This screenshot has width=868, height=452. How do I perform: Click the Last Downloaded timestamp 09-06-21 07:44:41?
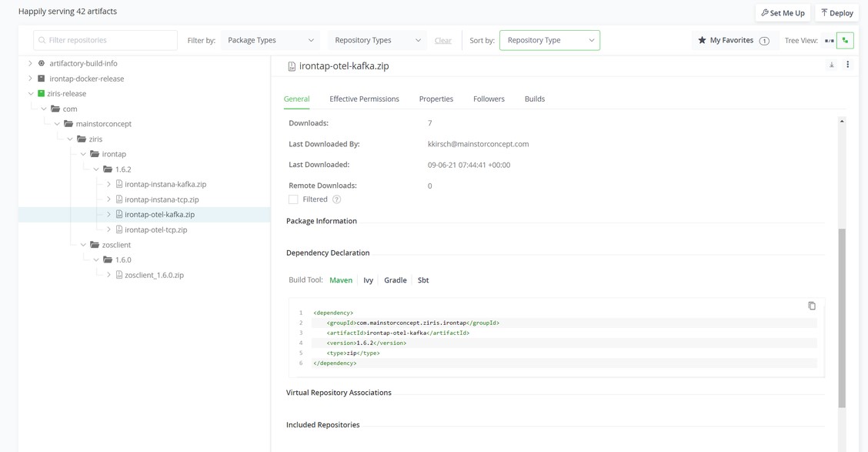click(469, 165)
